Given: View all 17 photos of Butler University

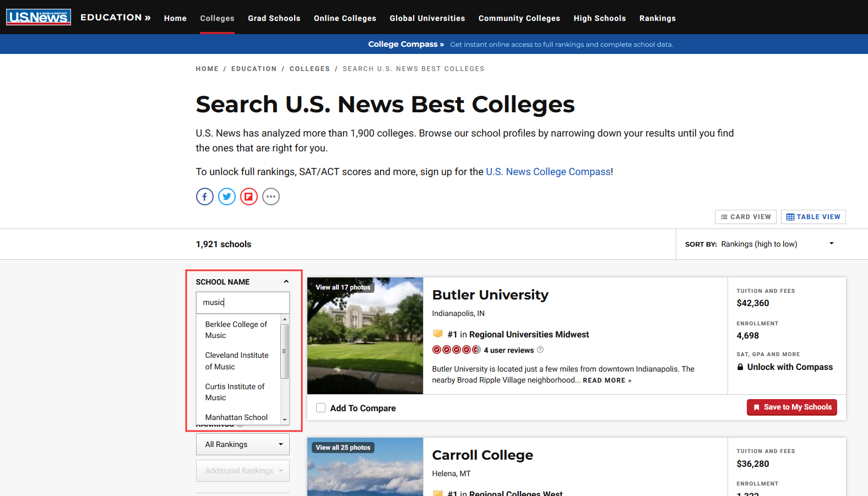Looking at the screenshot, I should tap(343, 287).
